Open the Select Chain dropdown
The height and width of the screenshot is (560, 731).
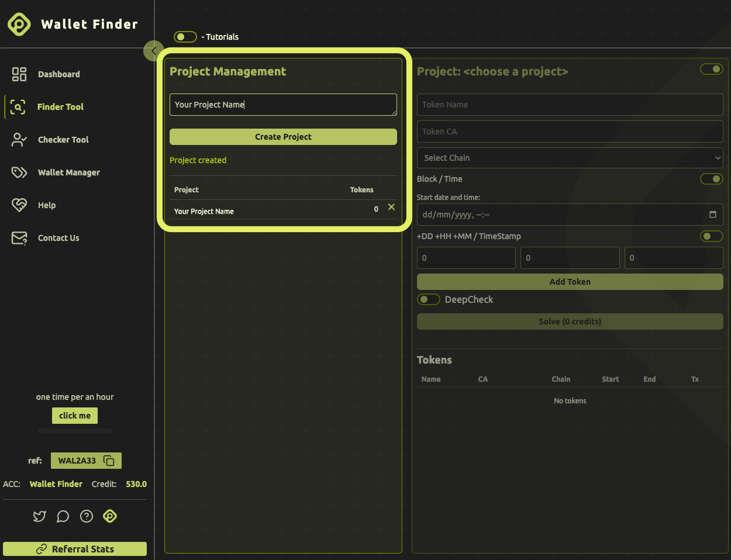pos(570,158)
